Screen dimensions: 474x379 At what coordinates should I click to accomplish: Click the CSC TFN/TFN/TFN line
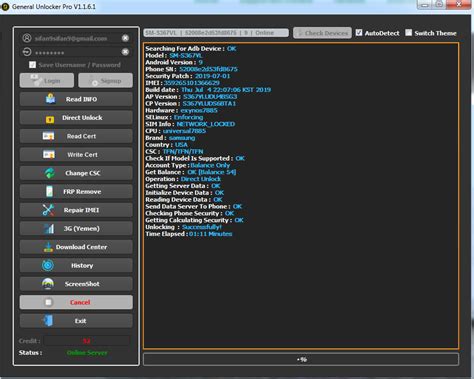coord(174,152)
